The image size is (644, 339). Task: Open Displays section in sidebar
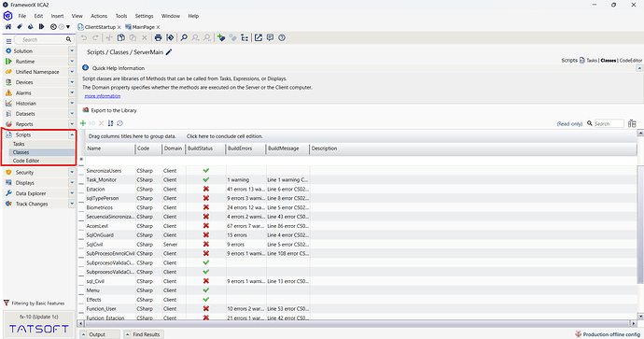pos(24,183)
